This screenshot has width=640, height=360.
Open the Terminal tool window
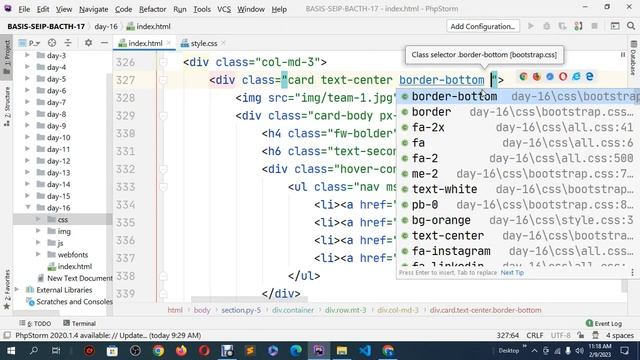[80, 323]
